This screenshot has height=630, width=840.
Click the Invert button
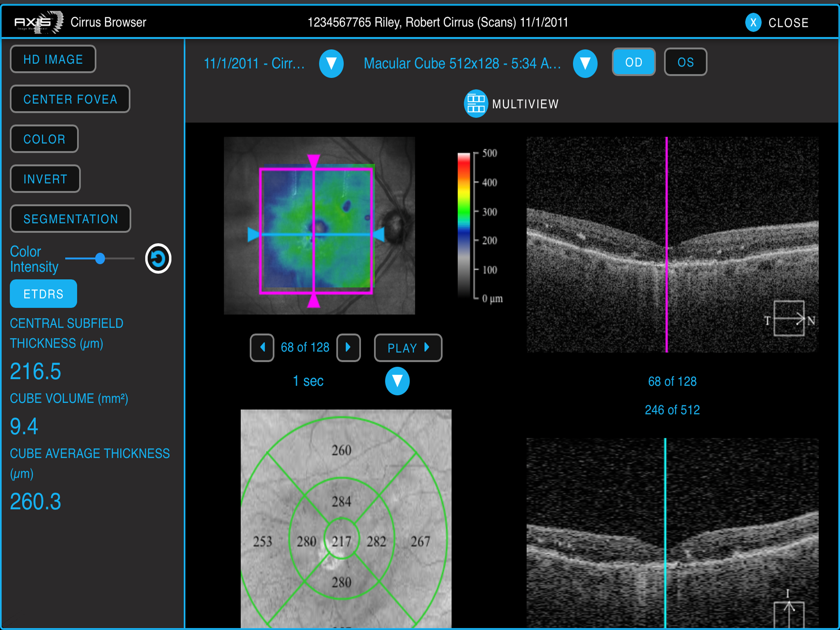coord(45,179)
